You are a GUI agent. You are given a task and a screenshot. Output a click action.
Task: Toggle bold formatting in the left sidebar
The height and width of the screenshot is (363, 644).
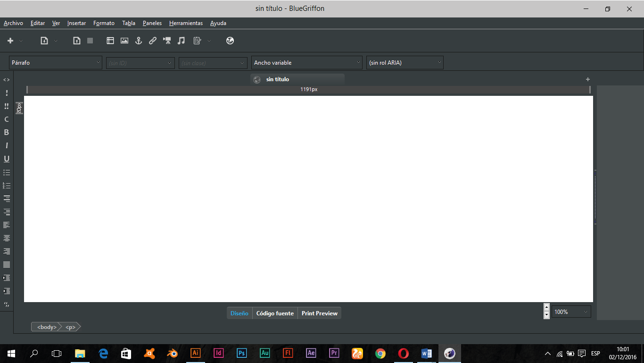pyautogui.click(x=7, y=133)
